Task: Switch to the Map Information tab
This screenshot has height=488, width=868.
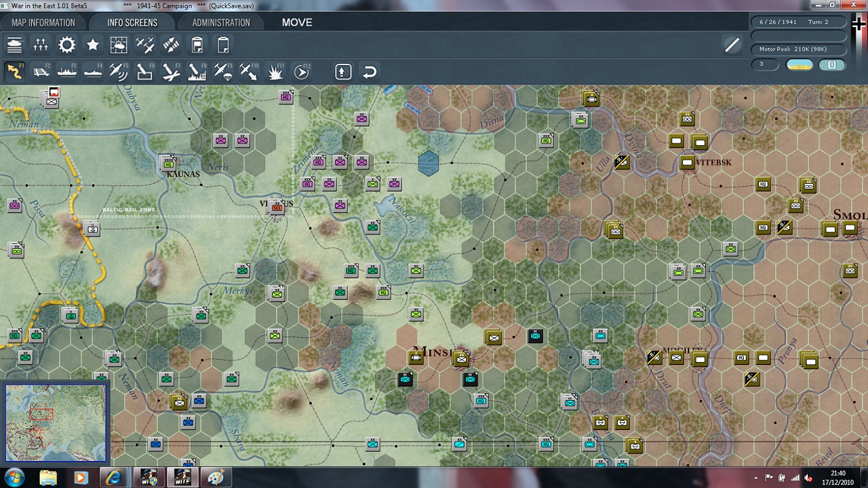Action: 43,23
